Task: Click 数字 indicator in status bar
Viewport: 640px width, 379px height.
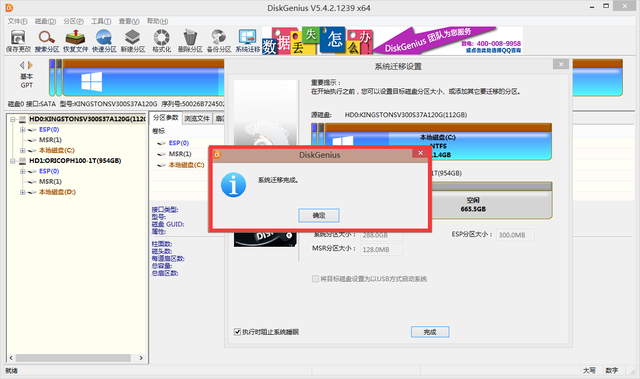Action: pos(611,370)
